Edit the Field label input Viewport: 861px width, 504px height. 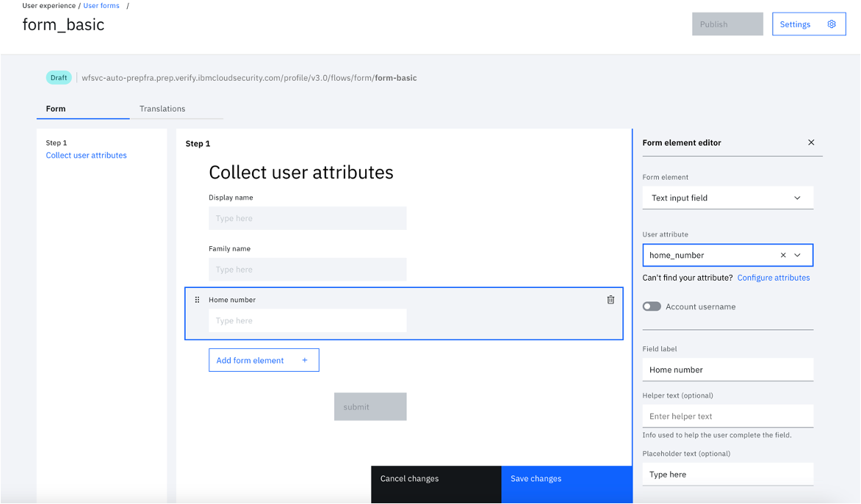click(727, 370)
